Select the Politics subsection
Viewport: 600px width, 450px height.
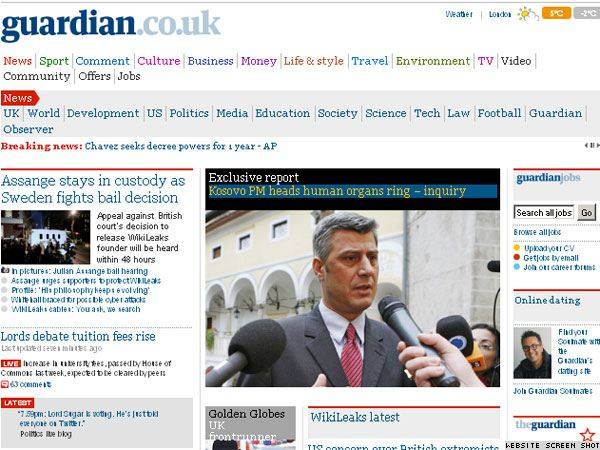coord(189,113)
